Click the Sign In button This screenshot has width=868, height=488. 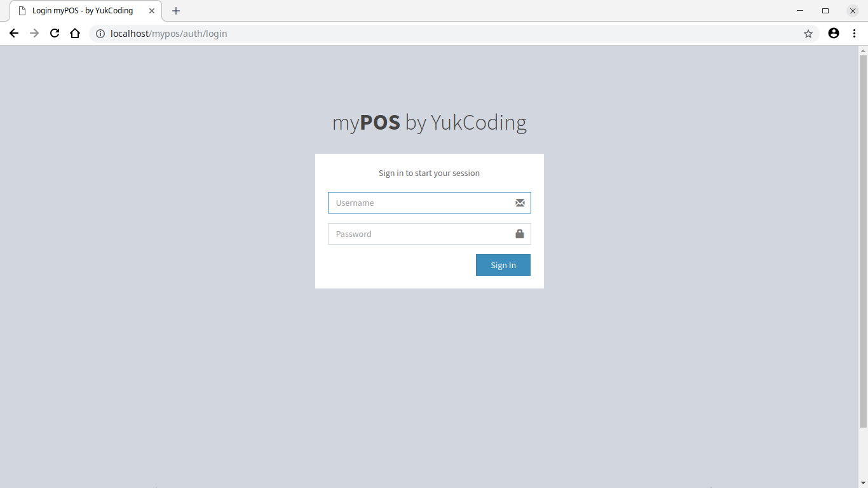pyautogui.click(x=503, y=265)
